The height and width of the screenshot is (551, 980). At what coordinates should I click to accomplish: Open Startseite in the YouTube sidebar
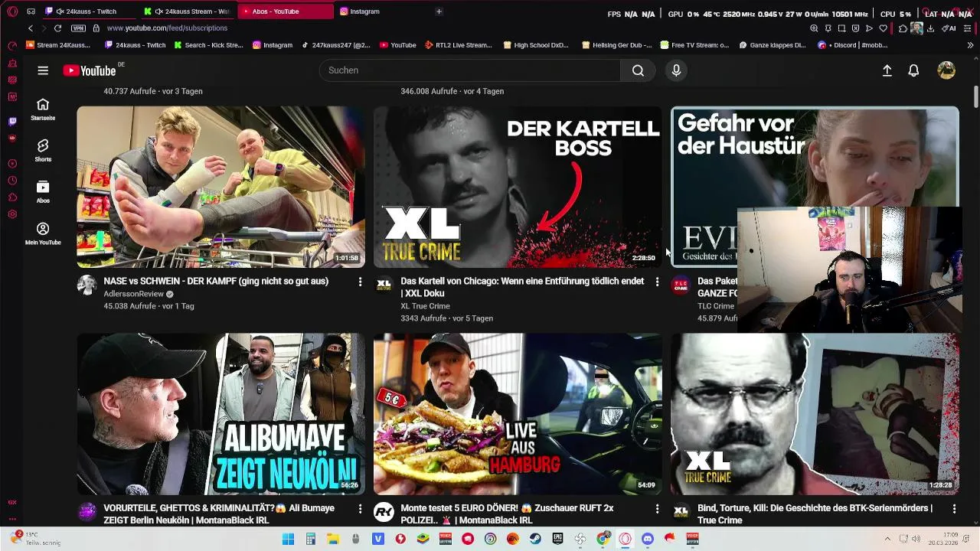point(43,109)
